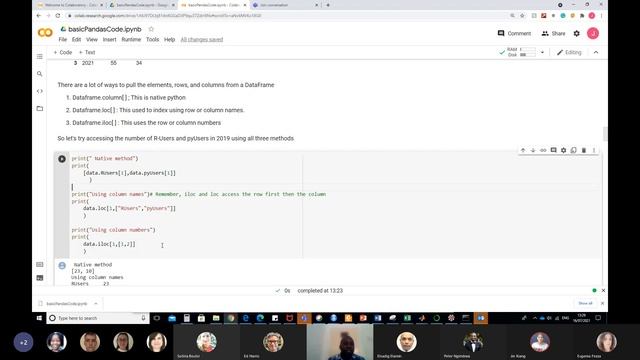Open the pink Google account avatar
Image resolution: width=640 pixels, height=360 pixels.
click(x=593, y=33)
